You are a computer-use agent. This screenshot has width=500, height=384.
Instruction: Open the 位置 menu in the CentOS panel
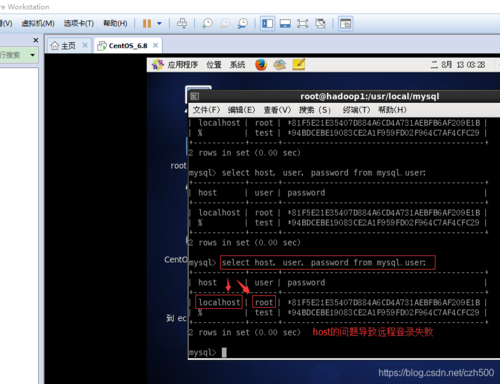point(214,65)
